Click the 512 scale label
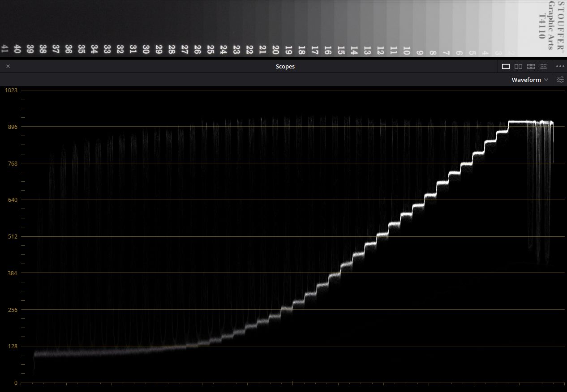 point(13,236)
